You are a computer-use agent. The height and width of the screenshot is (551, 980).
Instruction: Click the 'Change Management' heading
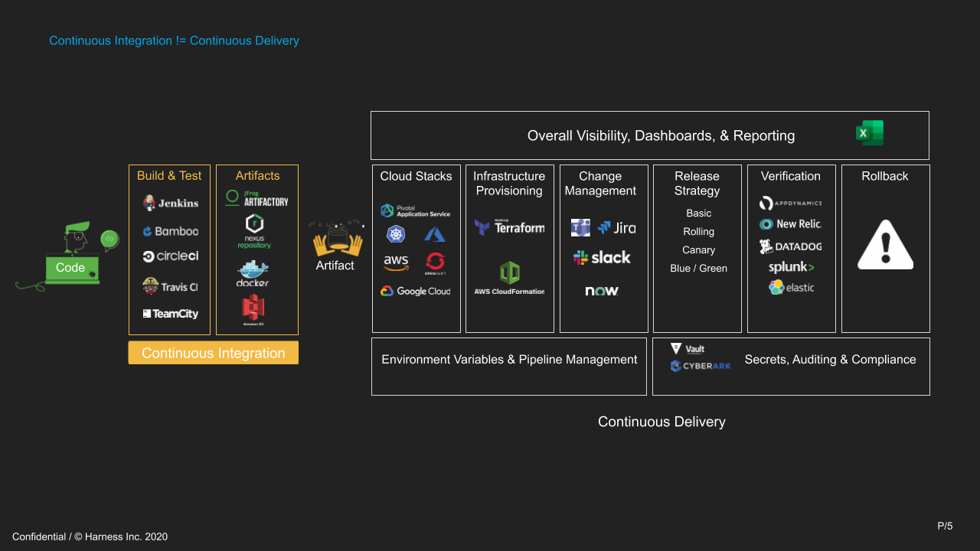coord(600,184)
